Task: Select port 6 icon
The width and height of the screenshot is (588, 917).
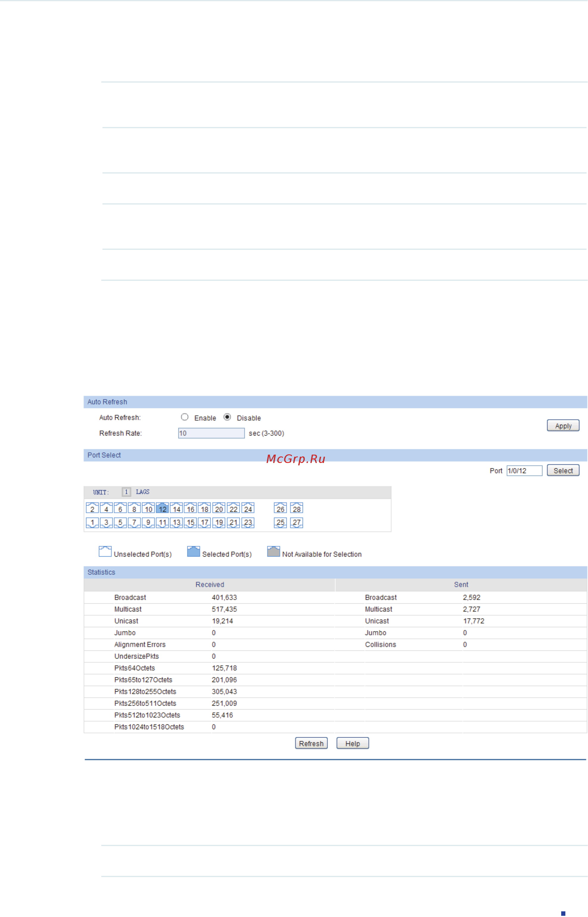Action: [120, 508]
